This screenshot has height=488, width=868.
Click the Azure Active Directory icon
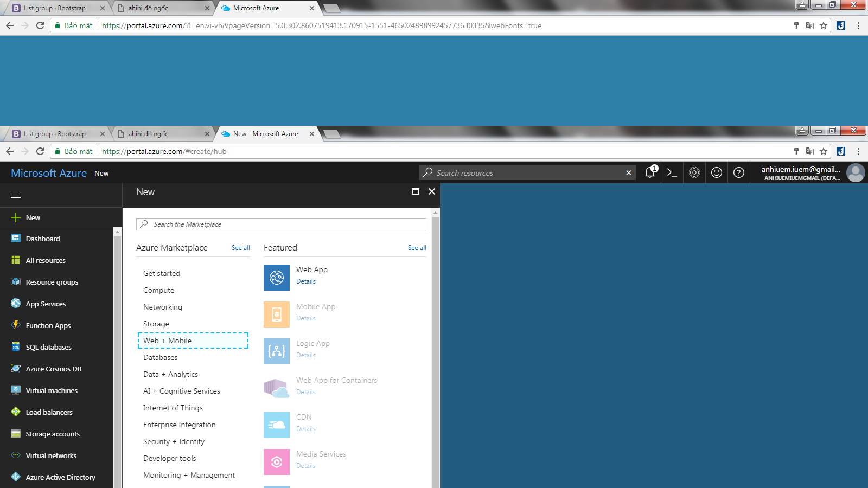(16, 477)
